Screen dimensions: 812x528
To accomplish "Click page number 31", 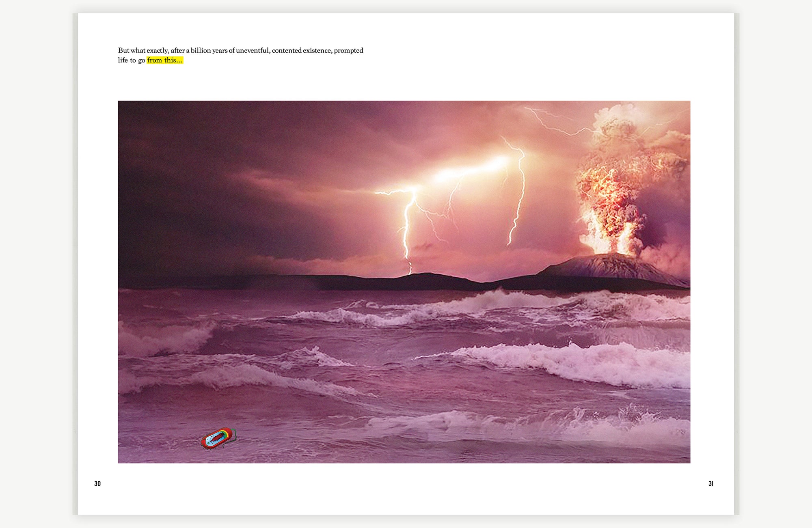I will click(x=710, y=483).
